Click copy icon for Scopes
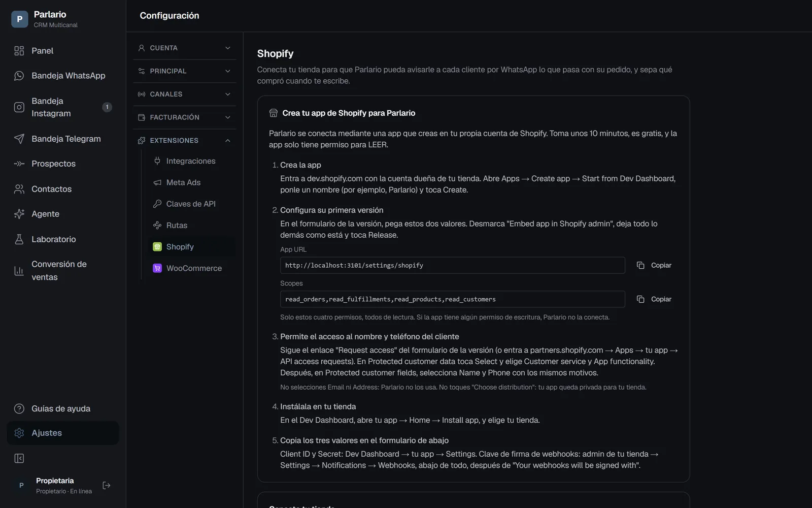Screen dimensions: 812x508 (640, 299)
